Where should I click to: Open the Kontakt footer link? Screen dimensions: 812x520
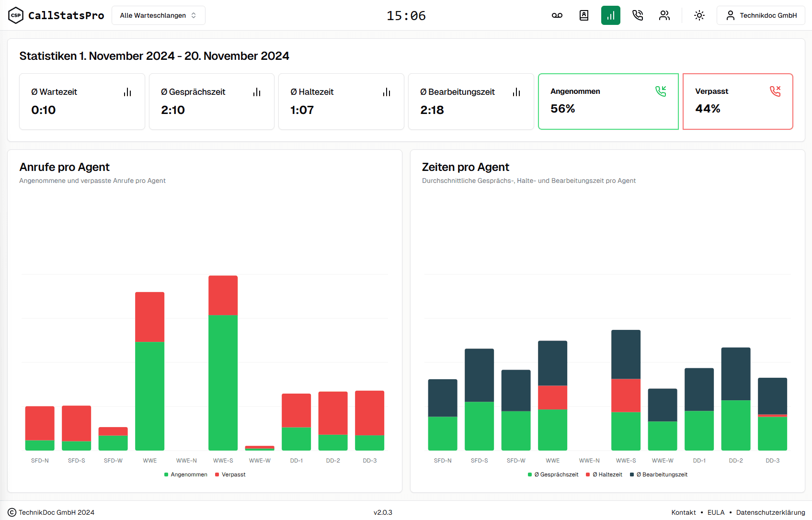[683, 512]
